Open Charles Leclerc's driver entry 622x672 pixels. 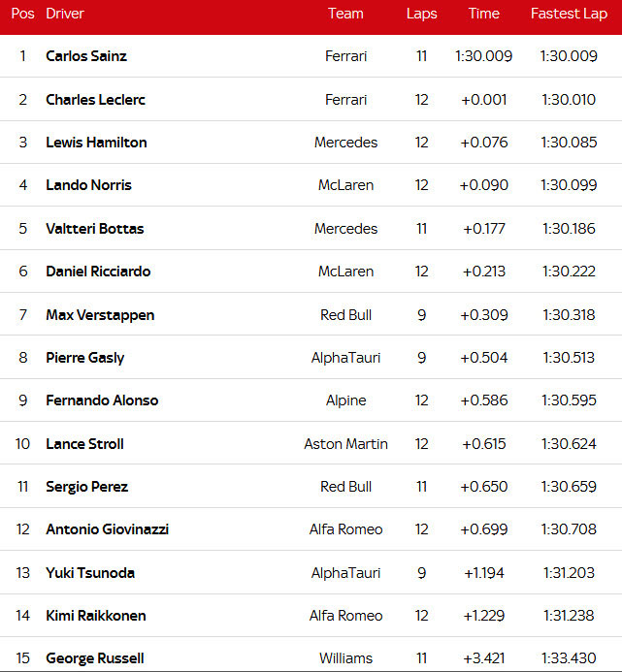(95, 99)
